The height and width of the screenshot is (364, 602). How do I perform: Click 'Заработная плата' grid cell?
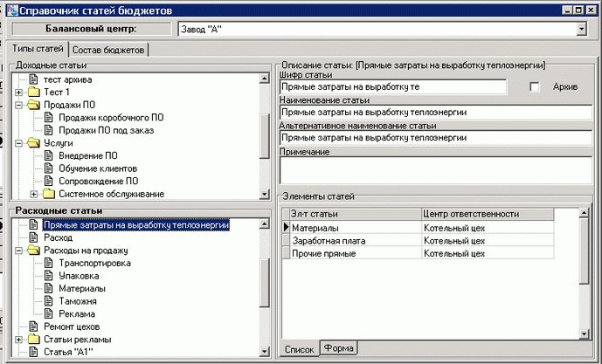(x=356, y=241)
